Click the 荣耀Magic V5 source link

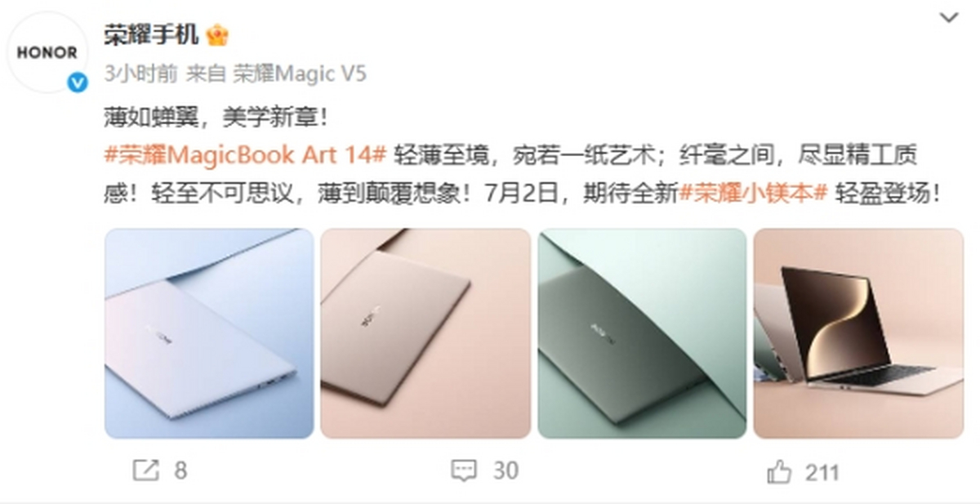click(x=300, y=74)
